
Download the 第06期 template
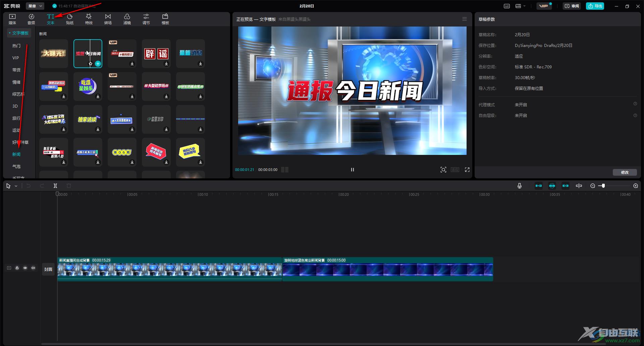click(x=132, y=162)
